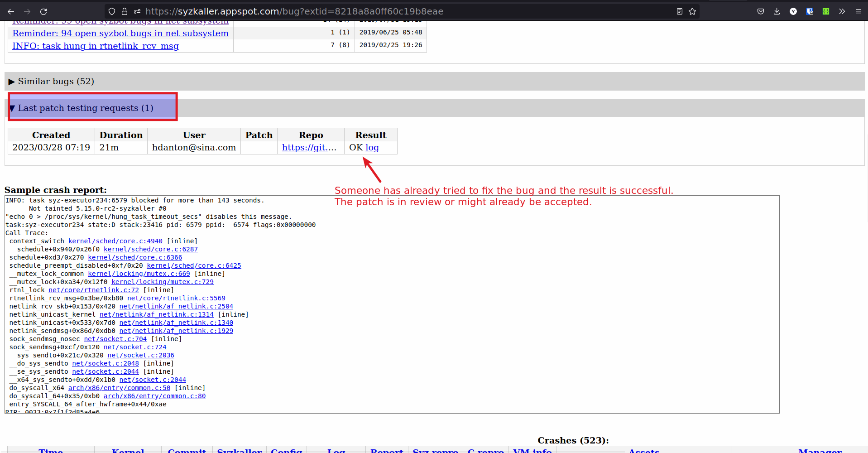Screen dimensions: 868x453
Task: Open the extensions overflow chevron
Action: [842, 11]
